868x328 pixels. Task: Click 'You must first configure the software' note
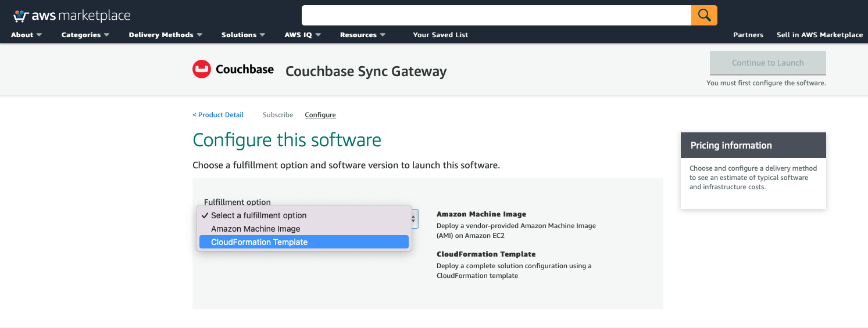click(766, 83)
